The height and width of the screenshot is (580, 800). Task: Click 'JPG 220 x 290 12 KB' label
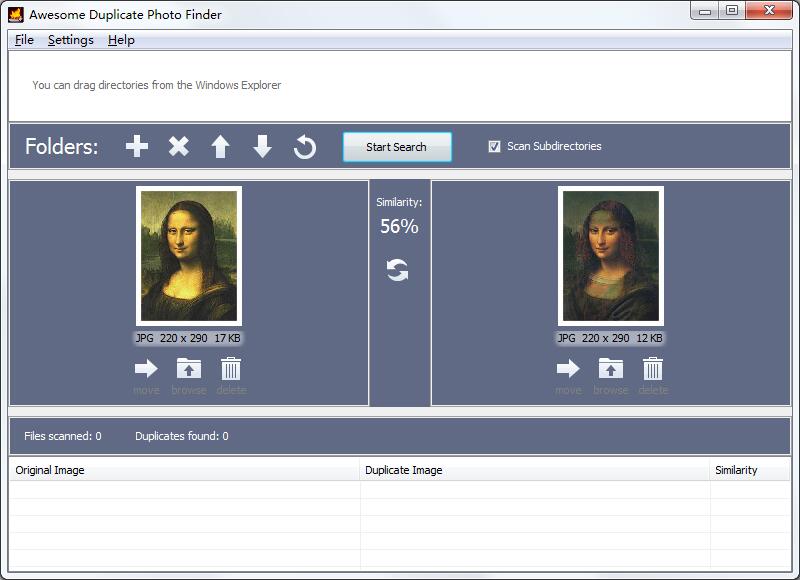click(x=610, y=338)
